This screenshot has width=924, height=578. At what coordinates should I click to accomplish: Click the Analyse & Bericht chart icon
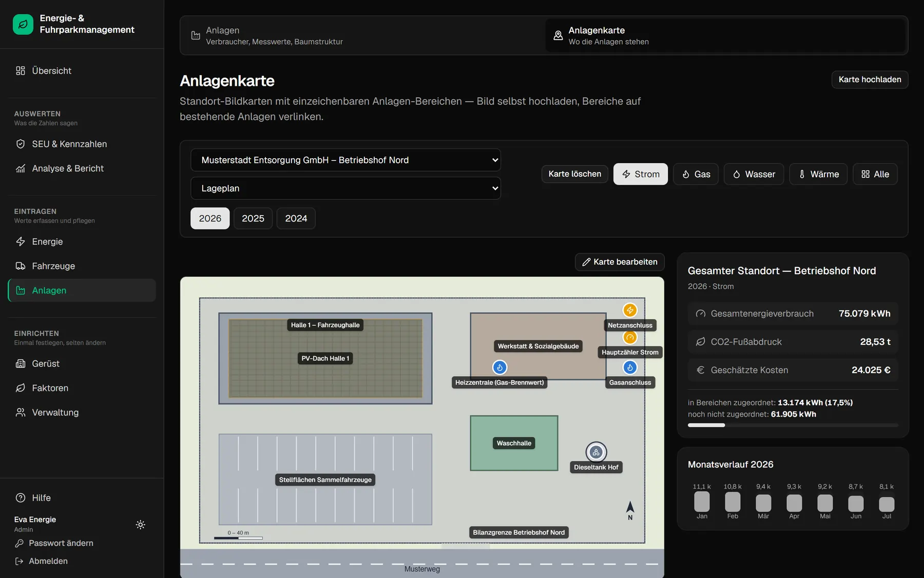(21, 169)
